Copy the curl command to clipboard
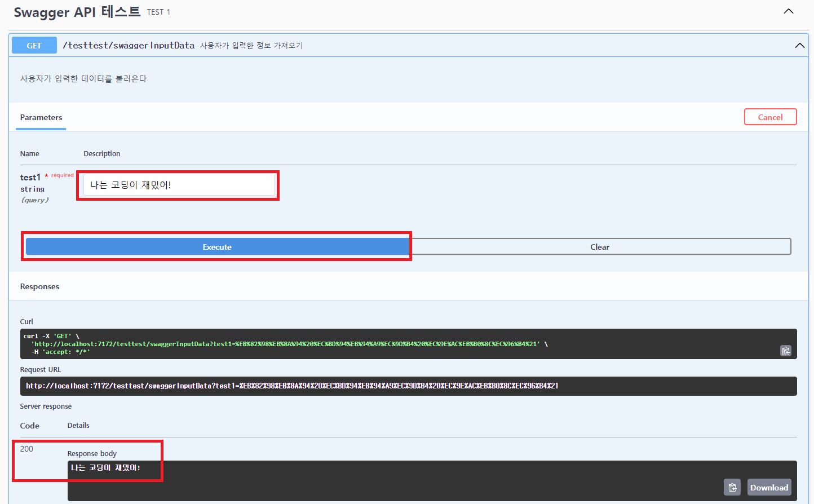 pos(786,351)
